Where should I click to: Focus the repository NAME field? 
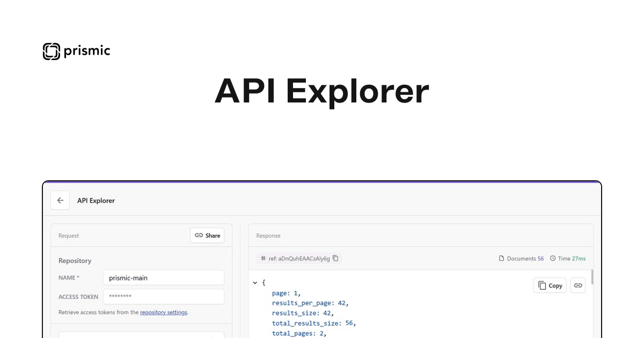point(163,278)
